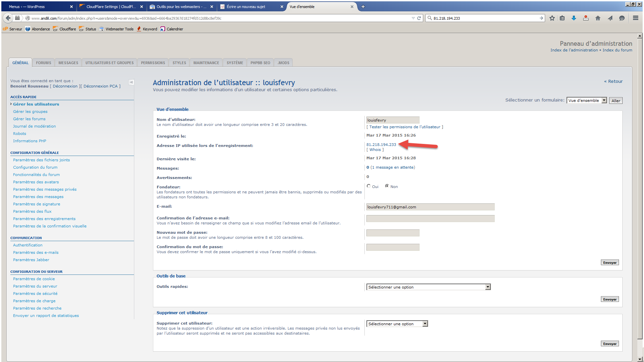Open a new browser tab
The image size is (644, 362).
(x=363, y=7)
